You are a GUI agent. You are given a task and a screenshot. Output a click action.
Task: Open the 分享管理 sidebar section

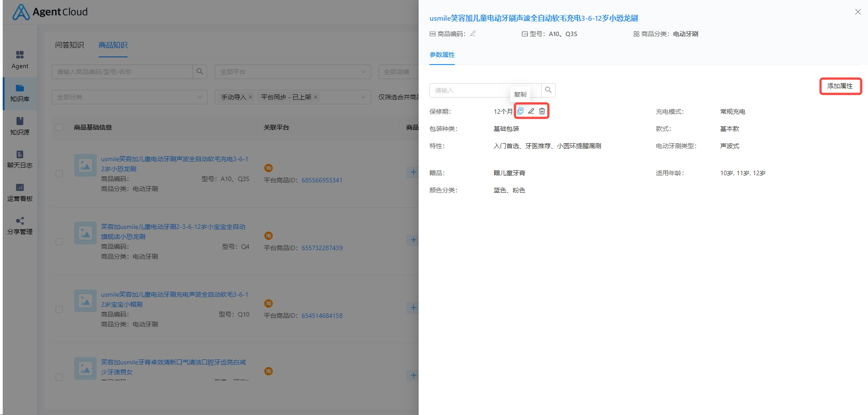point(20,226)
